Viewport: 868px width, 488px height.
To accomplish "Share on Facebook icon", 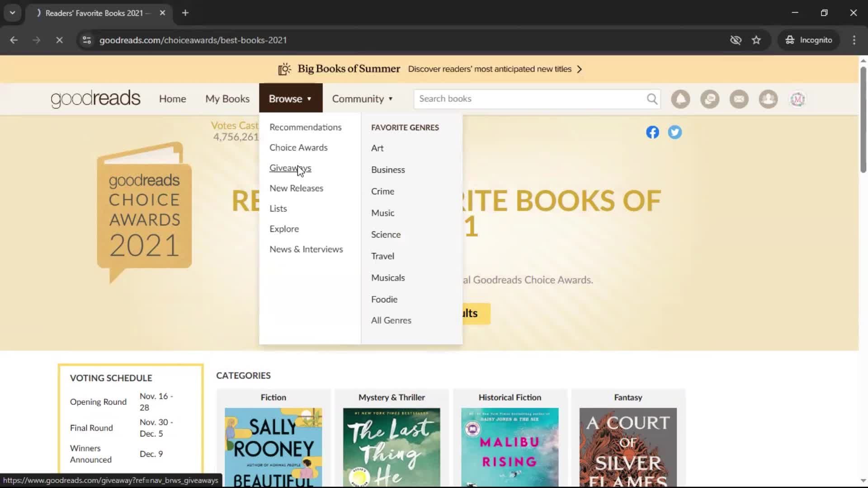I will tap(652, 132).
